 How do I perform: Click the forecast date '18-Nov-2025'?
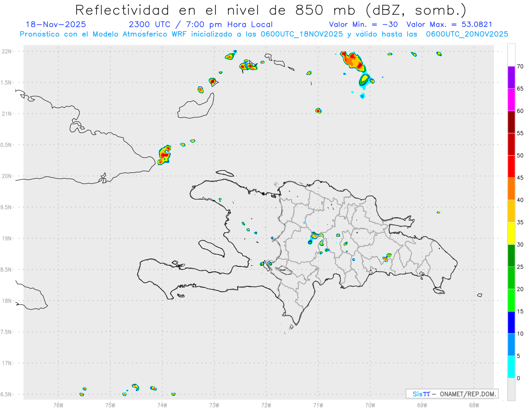pyautogui.click(x=56, y=24)
